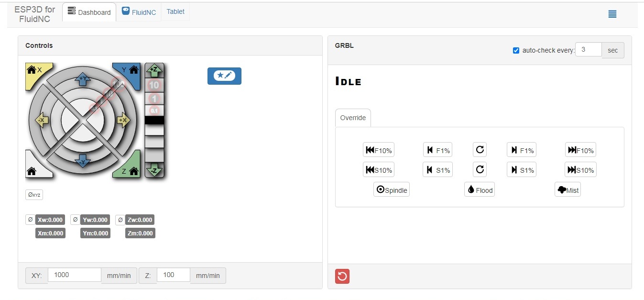Screen dimensions: 644x300
Task: Open the blue macro editor button
Action: pos(224,76)
